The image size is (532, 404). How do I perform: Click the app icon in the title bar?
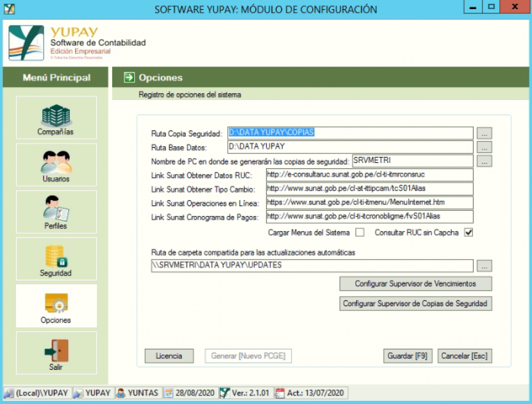pyautogui.click(x=9, y=9)
